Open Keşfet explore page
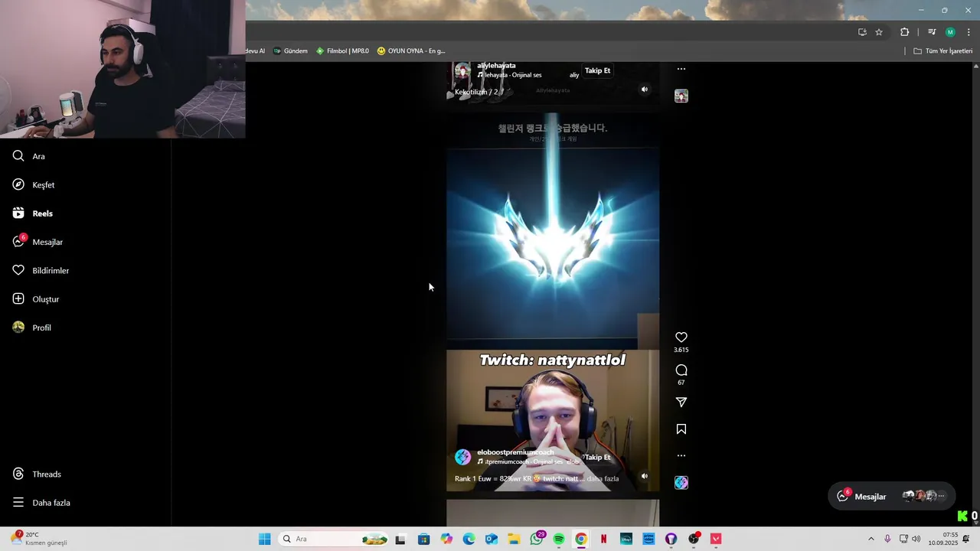The width and height of the screenshot is (980, 551). pos(34,184)
